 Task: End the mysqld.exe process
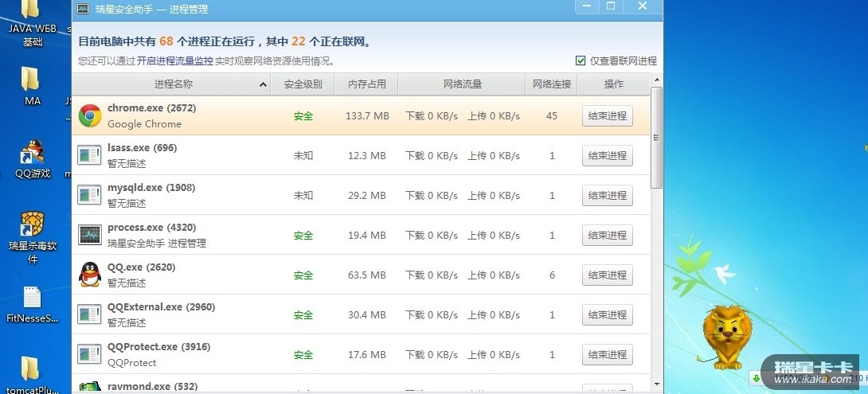pos(607,196)
